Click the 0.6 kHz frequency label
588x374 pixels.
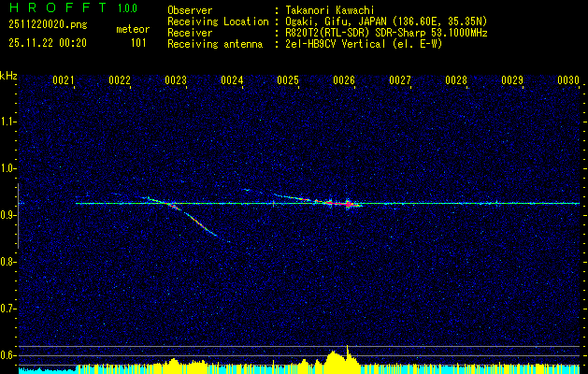coord(8,355)
